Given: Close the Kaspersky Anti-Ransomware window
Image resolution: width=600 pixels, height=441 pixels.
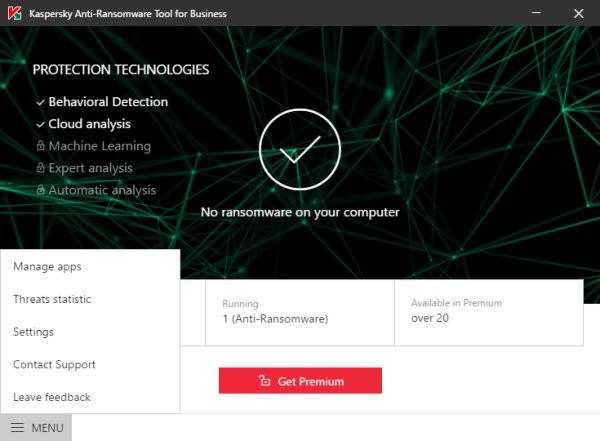Looking at the screenshot, I should coord(579,13).
